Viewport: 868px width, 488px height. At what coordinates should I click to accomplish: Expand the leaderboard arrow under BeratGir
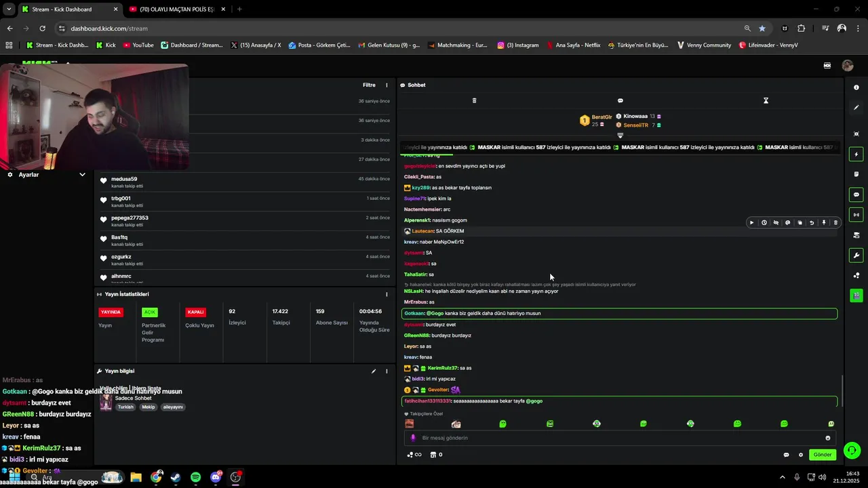(x=620, y=136)
